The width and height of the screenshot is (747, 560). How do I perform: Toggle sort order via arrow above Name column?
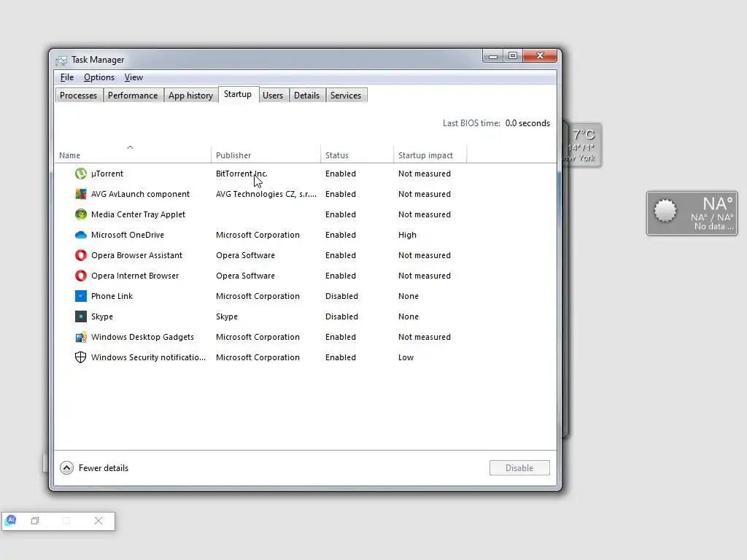[x=130, y=147]
